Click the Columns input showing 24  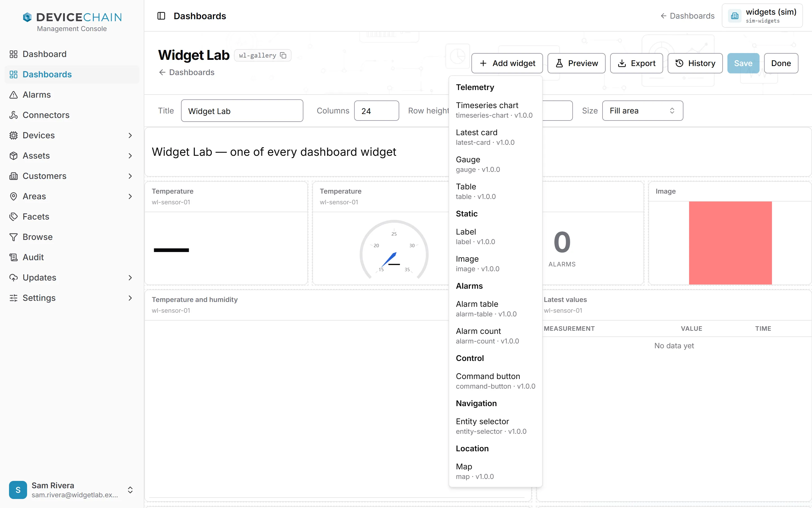(376, 111)
